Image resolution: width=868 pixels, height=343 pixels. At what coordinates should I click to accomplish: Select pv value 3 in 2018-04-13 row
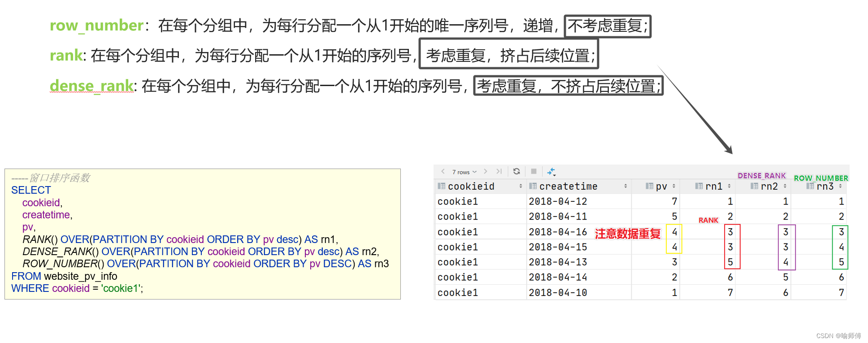pyautogui.click(x=674, y=262)
